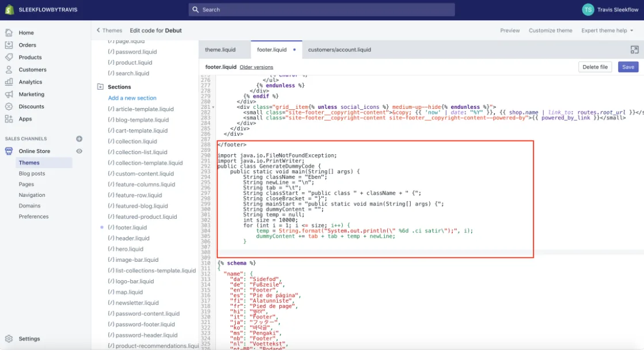This screenshot has width=644, height=351.
Task: Click the Orders inbox icon
Action: 9,45
